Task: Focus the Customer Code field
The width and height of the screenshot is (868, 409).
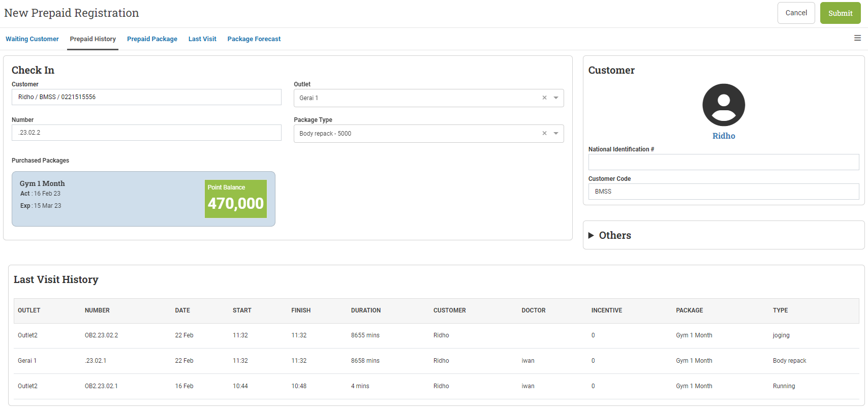Action: [724, 192]
